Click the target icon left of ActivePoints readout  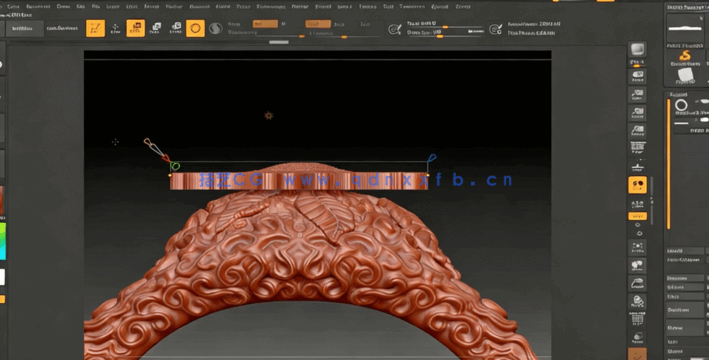[x=496, y=29]
